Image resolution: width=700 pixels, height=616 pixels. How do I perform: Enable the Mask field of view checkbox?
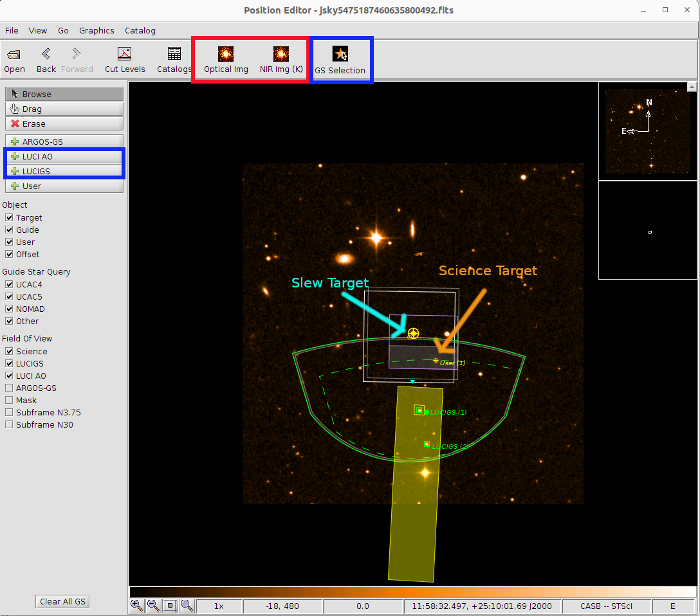[9, 400]
